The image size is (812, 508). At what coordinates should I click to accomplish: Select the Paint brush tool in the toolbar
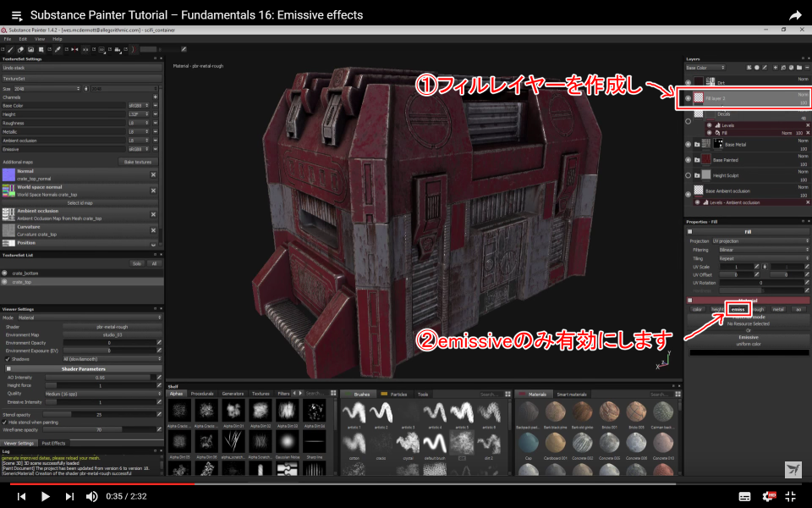(x=9, y=49)
